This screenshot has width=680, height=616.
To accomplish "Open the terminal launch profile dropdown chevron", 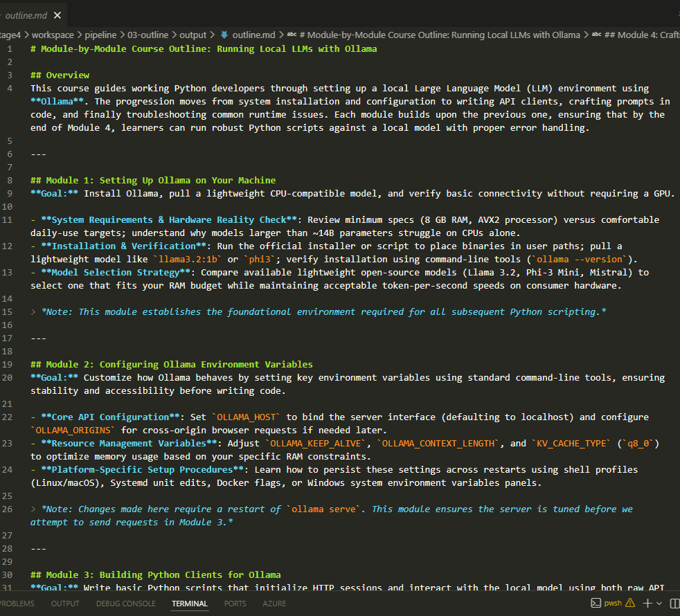I will 659,603.
